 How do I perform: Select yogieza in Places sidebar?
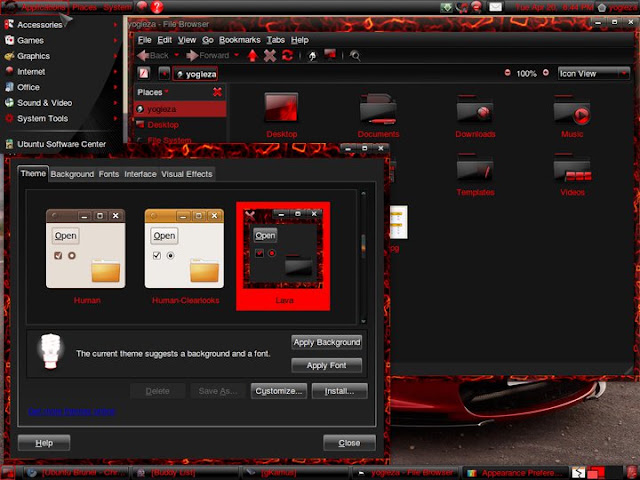pos(180,109)
